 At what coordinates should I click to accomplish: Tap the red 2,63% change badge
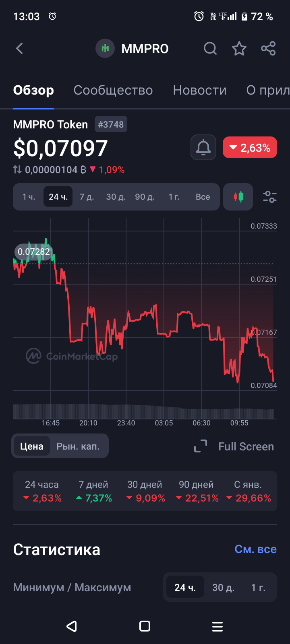click(250, 148)
